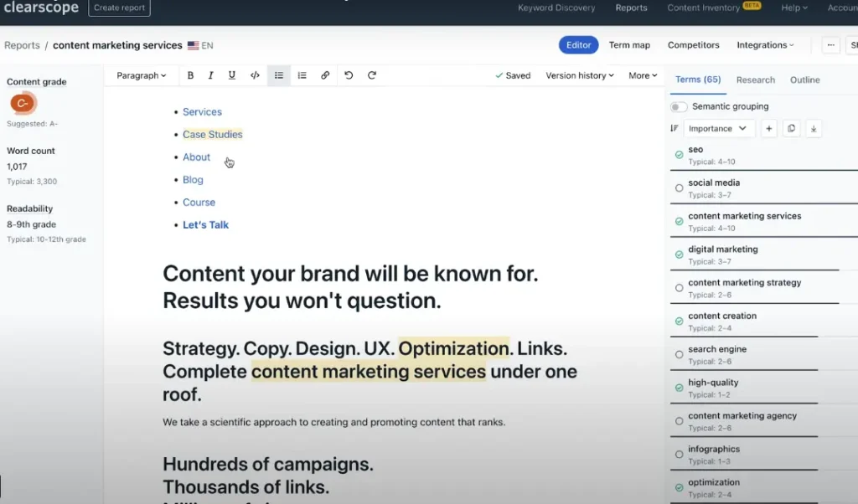Click the clearscope logo

coord(41,8)
